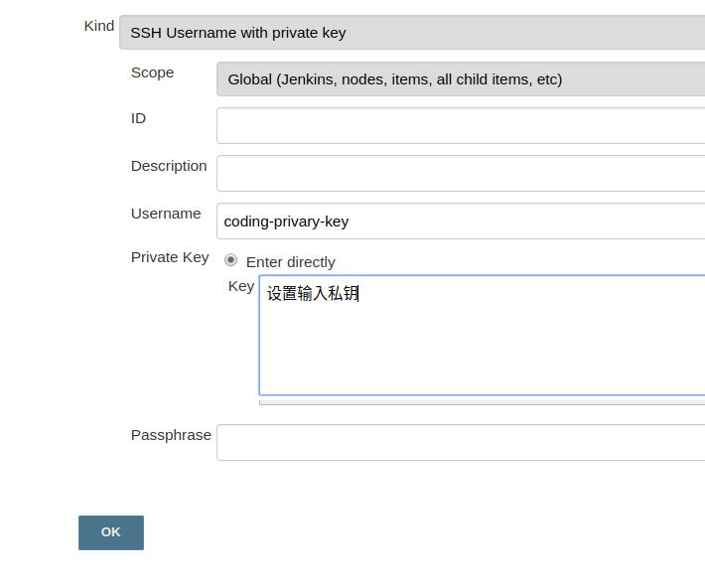The width and height of the screenshot is (705, 588).
Task: Click the Kind label
Action: [x=99, y=26]
